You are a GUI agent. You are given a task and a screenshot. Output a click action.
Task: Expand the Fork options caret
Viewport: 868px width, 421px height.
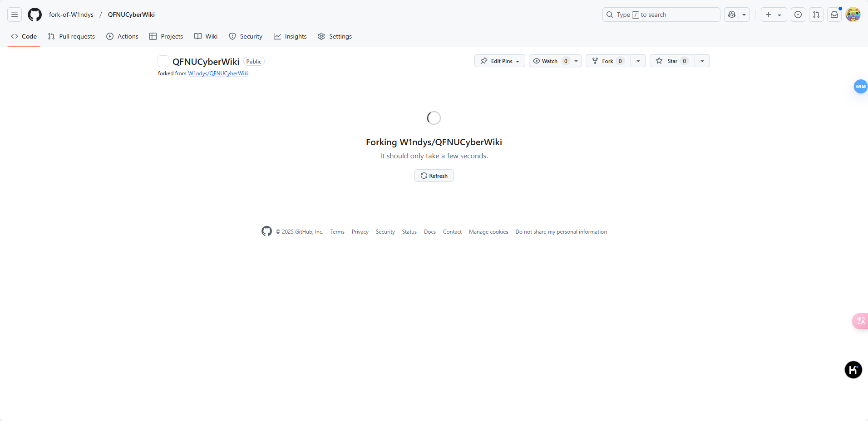[638, 61]
